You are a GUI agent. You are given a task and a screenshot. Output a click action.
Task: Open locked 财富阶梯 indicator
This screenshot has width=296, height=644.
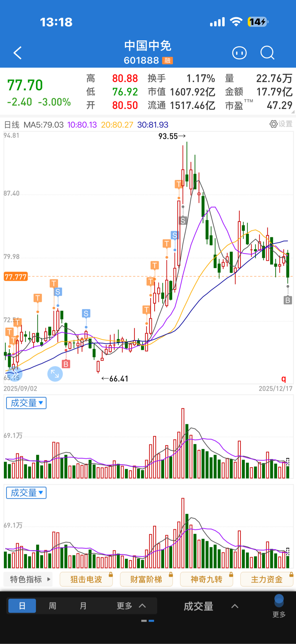tap(146, 579)
